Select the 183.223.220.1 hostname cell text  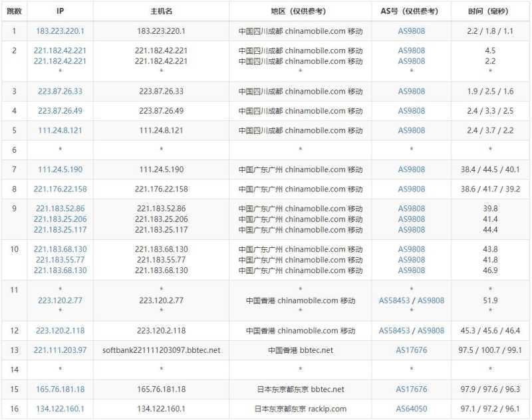pyautogui.click(x=161, y=31)
